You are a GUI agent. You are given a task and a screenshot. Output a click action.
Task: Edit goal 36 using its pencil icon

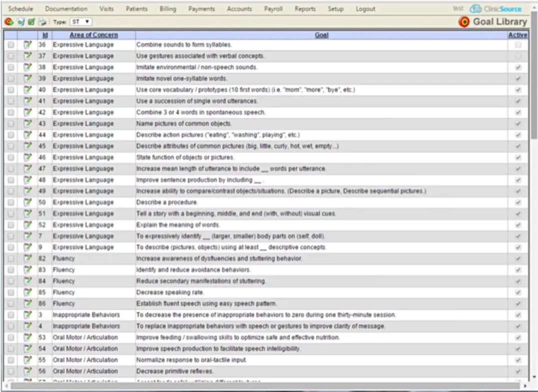(28, 44)
